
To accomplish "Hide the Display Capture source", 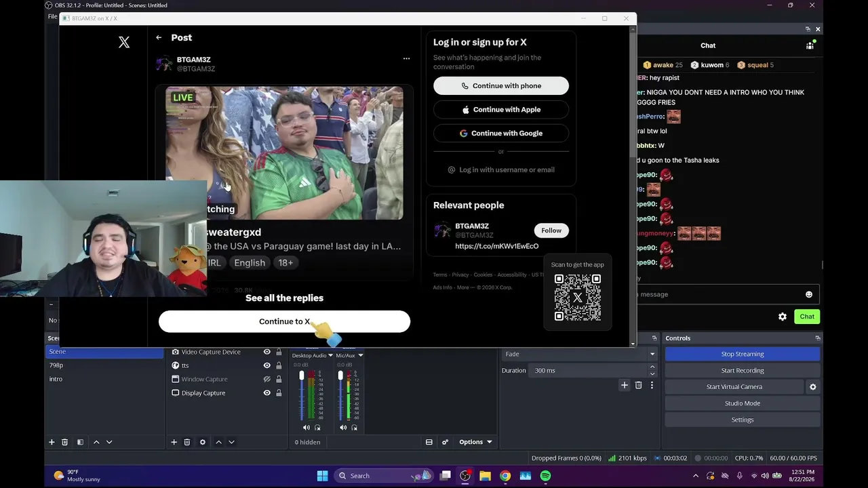I will (267, 392).
